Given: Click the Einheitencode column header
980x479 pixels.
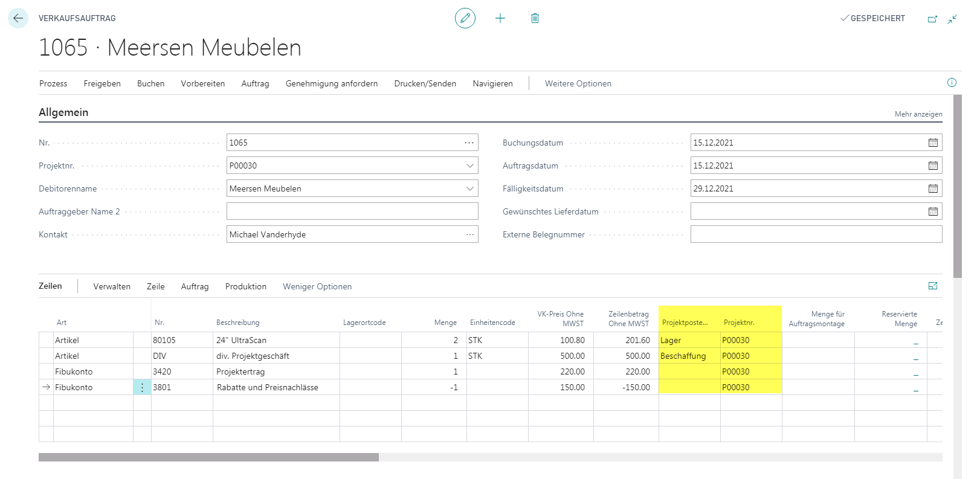Looking at the screenshot, I should [x=492, y=323].
